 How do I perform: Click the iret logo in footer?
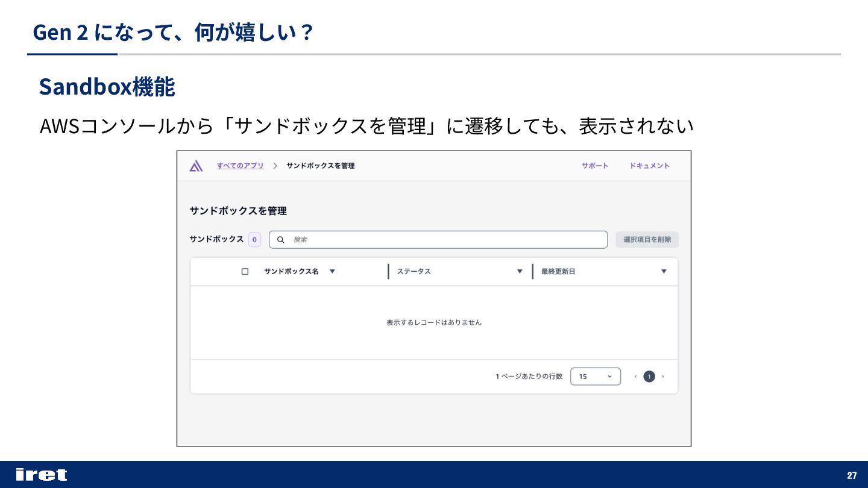[x=42, y=475]
